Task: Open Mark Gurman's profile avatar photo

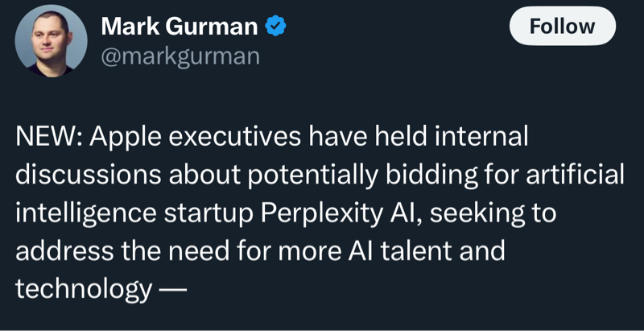Action: point(51,41)
